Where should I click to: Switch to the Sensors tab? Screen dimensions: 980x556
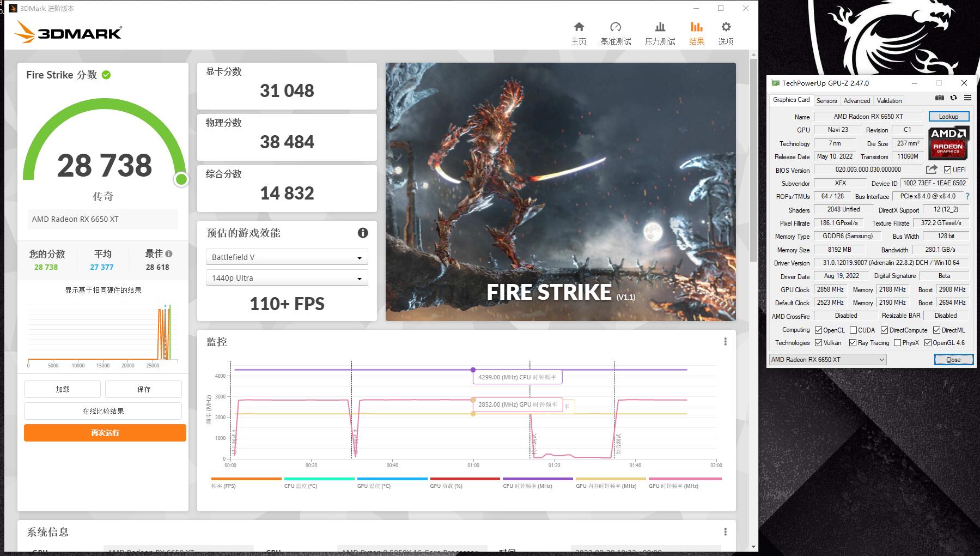826,101
